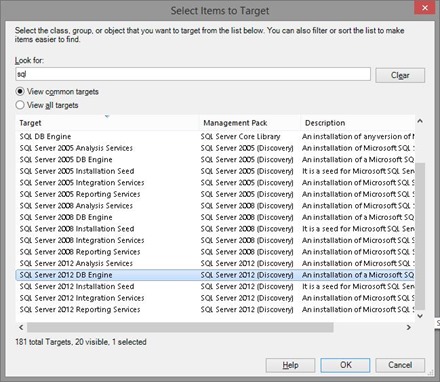Viewport: 440px width, 382px height.
Task: Click the vertical scrollbar down arrow
Action: point(420,316)
